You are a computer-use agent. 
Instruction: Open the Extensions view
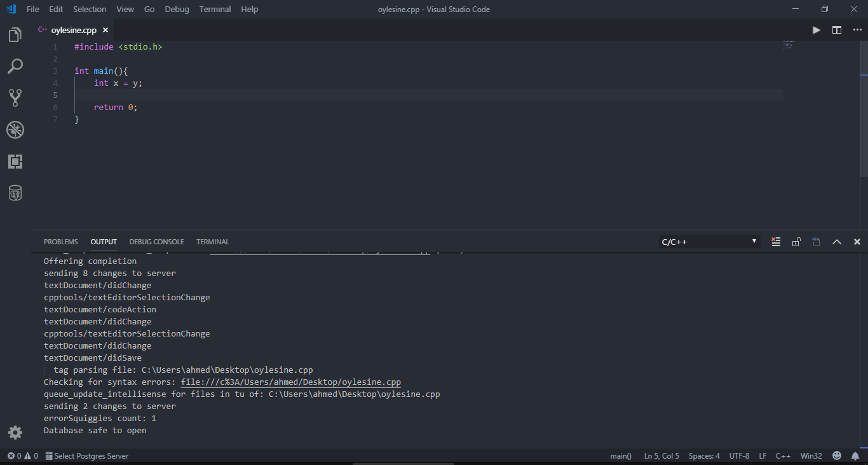click(x=15, y=161)
